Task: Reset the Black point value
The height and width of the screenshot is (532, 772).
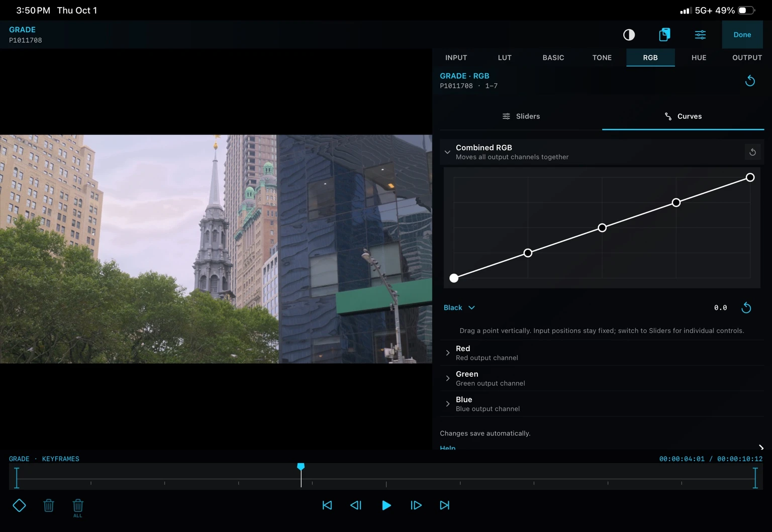Action: pyautogui.click(x=746, y=307)
